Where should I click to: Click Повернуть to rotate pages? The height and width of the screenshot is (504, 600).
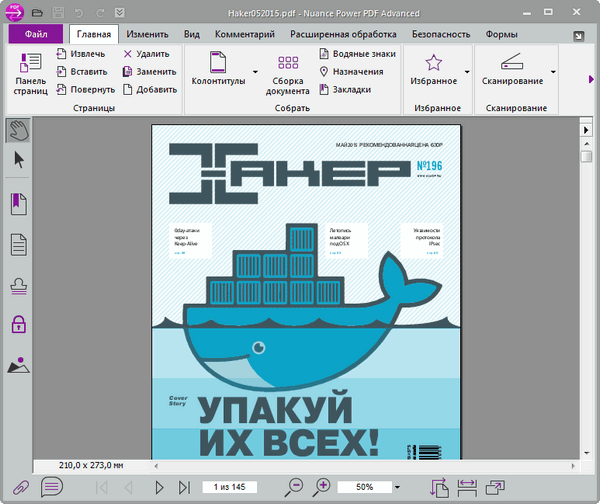[86, 90]
